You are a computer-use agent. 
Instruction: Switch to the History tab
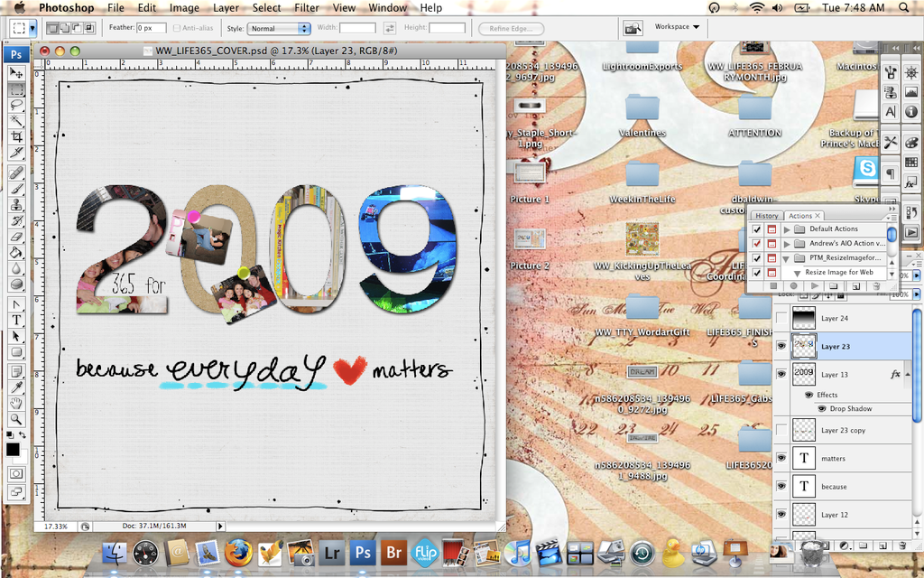766,216
